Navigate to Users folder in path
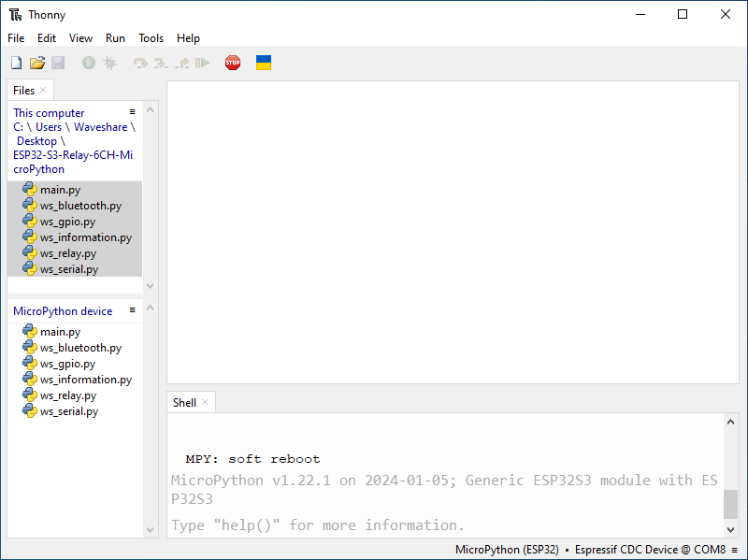 (x=49, y=127)
